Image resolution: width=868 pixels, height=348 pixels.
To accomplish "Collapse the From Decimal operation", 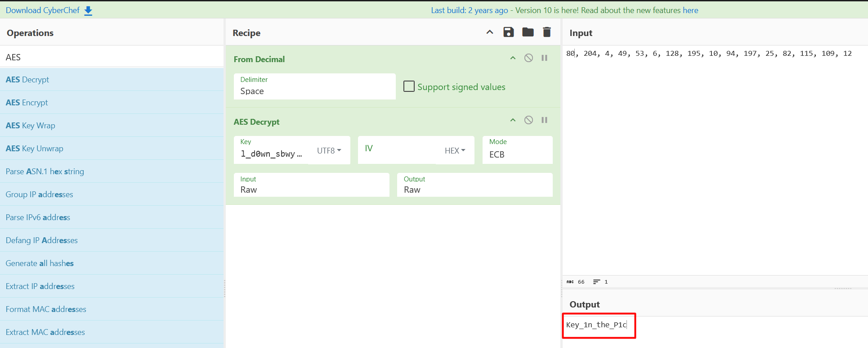I will [x=513, y=58].
